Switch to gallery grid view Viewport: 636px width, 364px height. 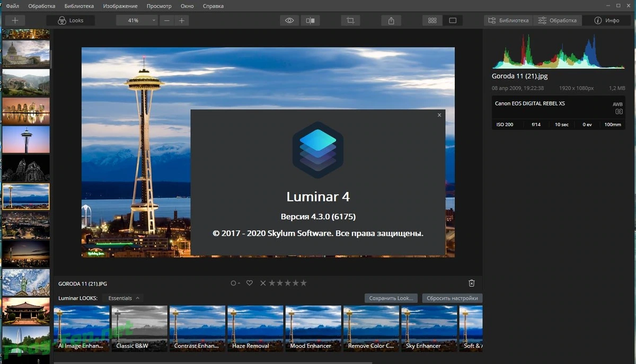tap(432, 20)
